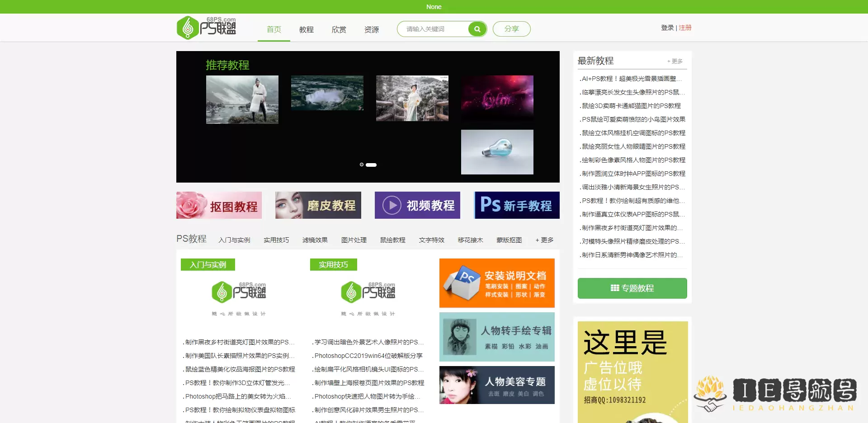868x423 pixels.
Task: Click the 抠图教程 rose banner icon
Action: [190, 205]
